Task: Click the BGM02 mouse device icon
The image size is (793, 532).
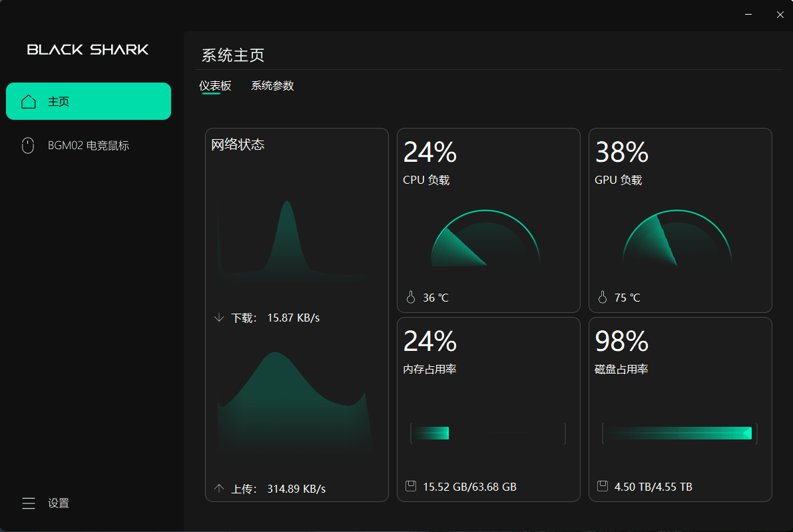Action: tap(28, 146)
